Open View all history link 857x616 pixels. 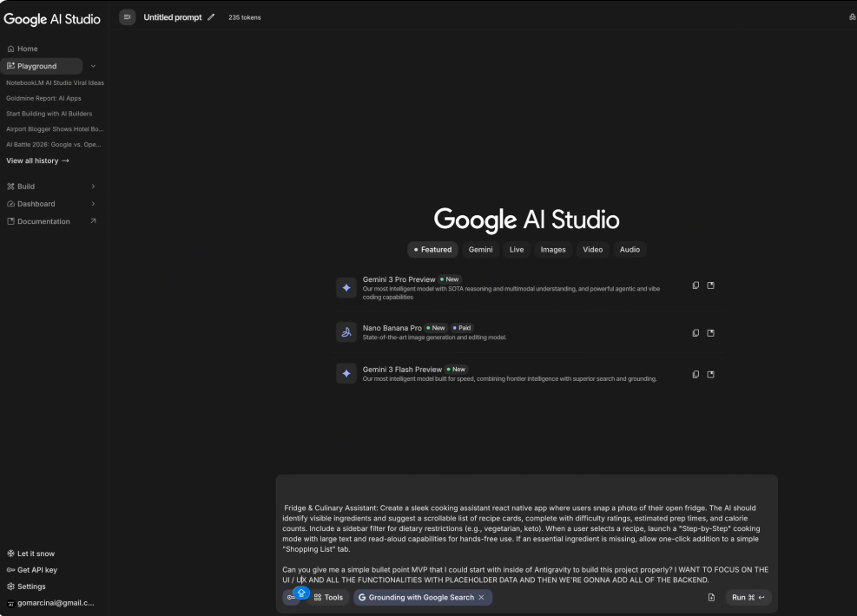coord(37,161)
